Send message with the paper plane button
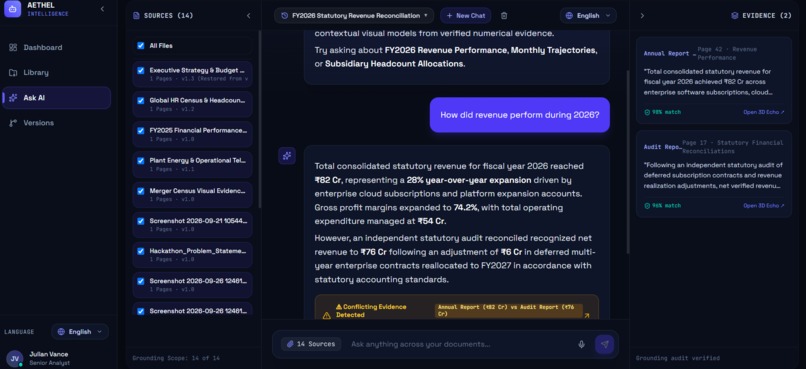Image resolution: width=806 pixels, height=369 pixels. 604,344
